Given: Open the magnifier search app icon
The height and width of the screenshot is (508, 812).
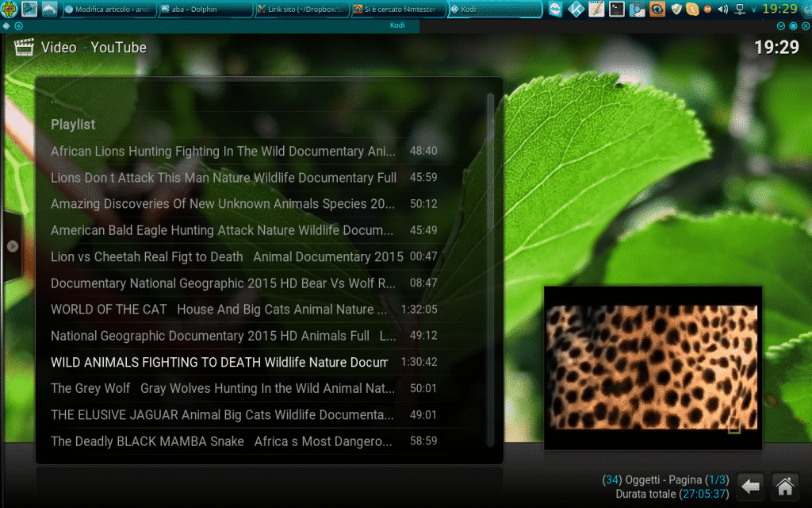Looking at the screenshot, I should click(637, 9).
